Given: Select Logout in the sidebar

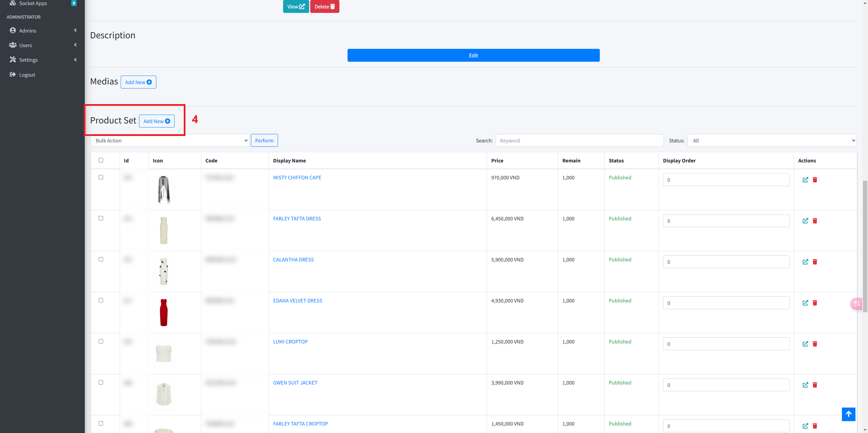Looking at the screenshot, I should click(x=42, y=75).
